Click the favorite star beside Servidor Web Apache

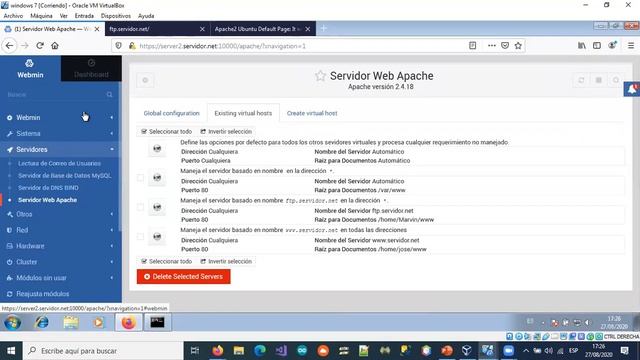pos(320,76)
